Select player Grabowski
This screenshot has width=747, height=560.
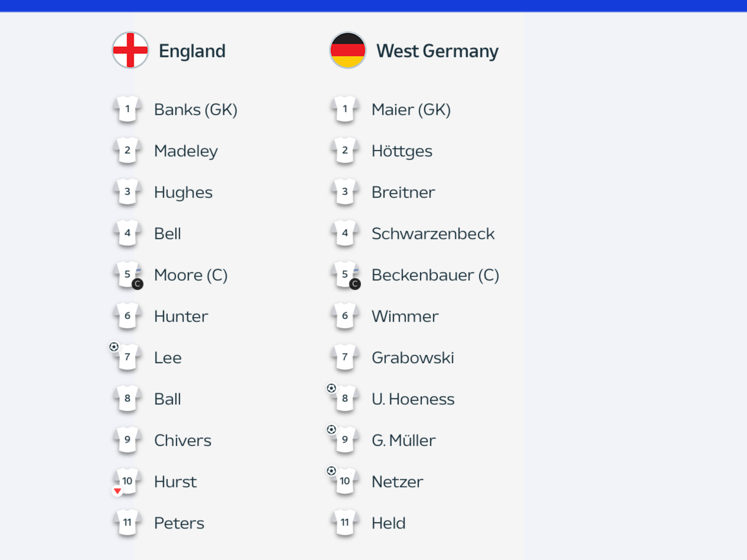click(x=413, y=358)
